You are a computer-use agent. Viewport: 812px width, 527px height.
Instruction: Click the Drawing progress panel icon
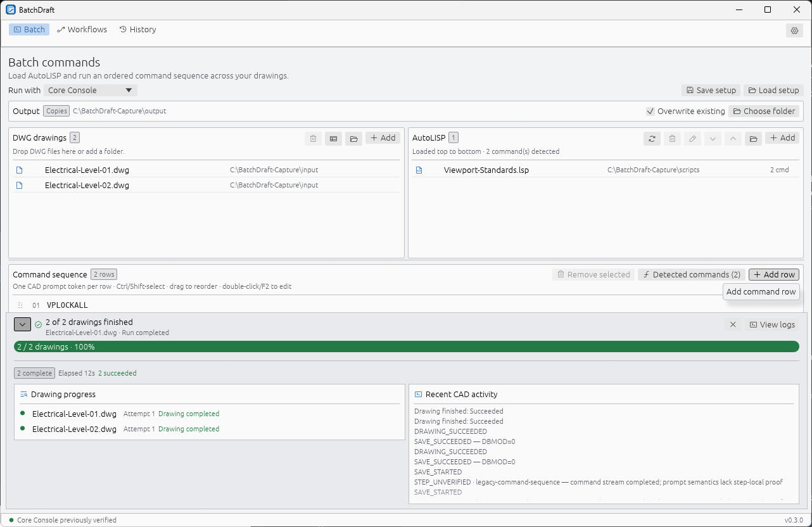point(23,395)
